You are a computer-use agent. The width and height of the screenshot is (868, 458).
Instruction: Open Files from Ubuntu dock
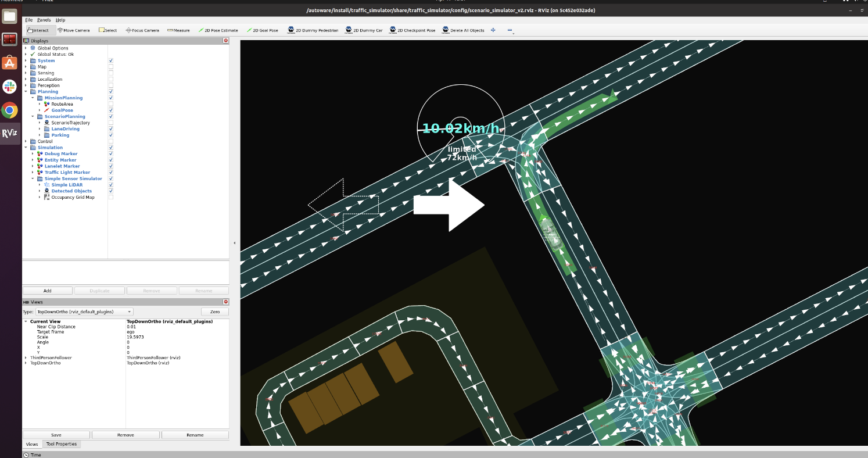click(x=9, y=16)
